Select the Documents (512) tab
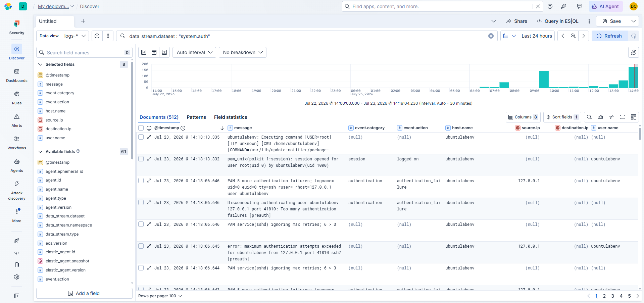644x303 pixels. pos(159,117)
